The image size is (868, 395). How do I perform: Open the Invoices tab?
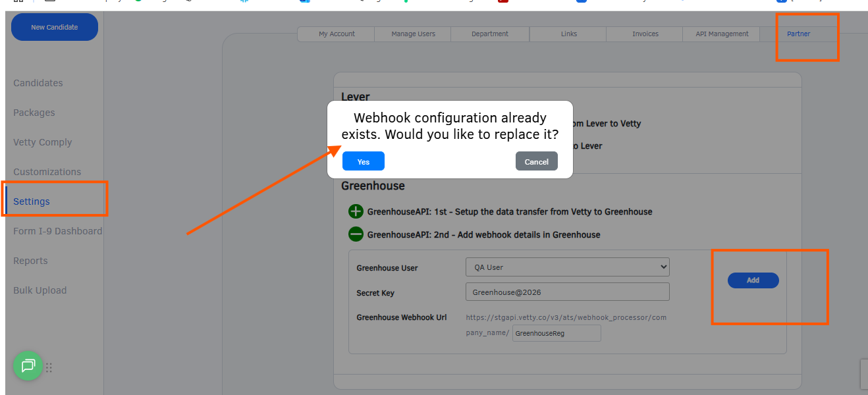[645, 34]
